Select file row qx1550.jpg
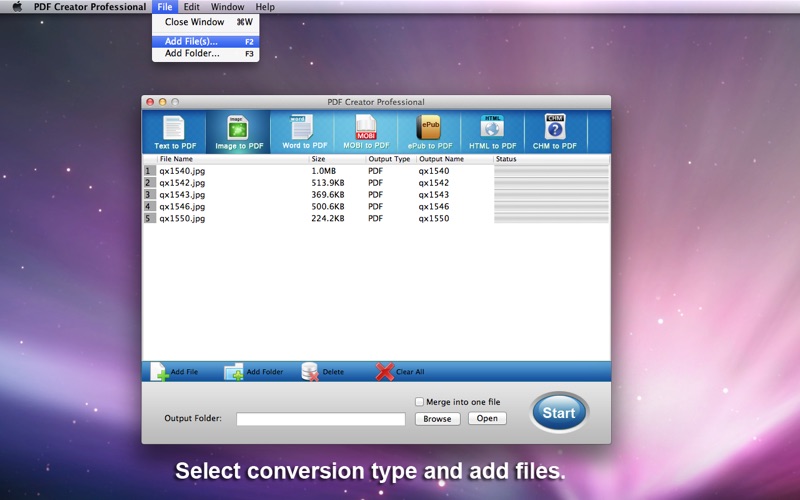The image size is (800, 500). pos(376,218)
